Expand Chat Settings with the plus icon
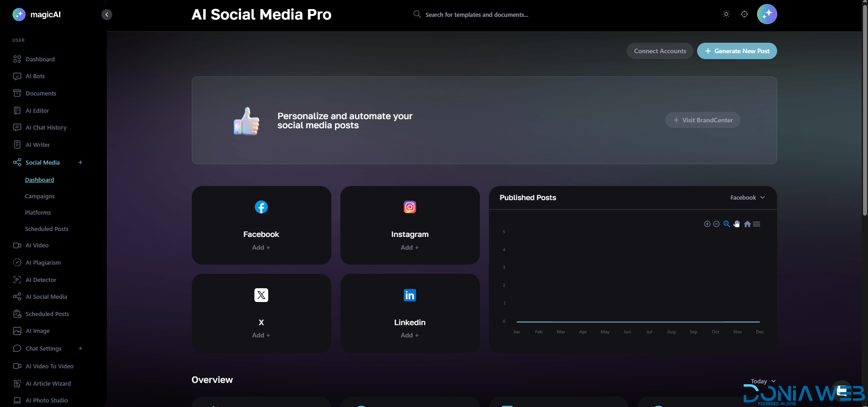Screen dimensions: 868x407 point(80,349)
